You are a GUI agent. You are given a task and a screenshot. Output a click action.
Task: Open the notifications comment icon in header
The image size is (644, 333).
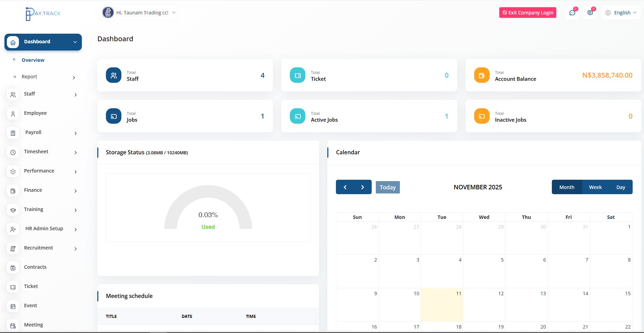[590, 13]
